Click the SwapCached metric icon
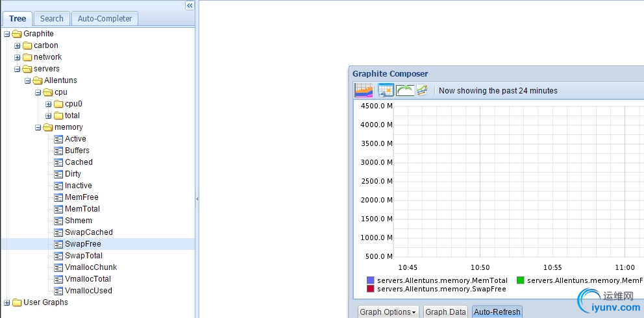The height and width of the screenshot is (318, 644). [x=58, y=232]
